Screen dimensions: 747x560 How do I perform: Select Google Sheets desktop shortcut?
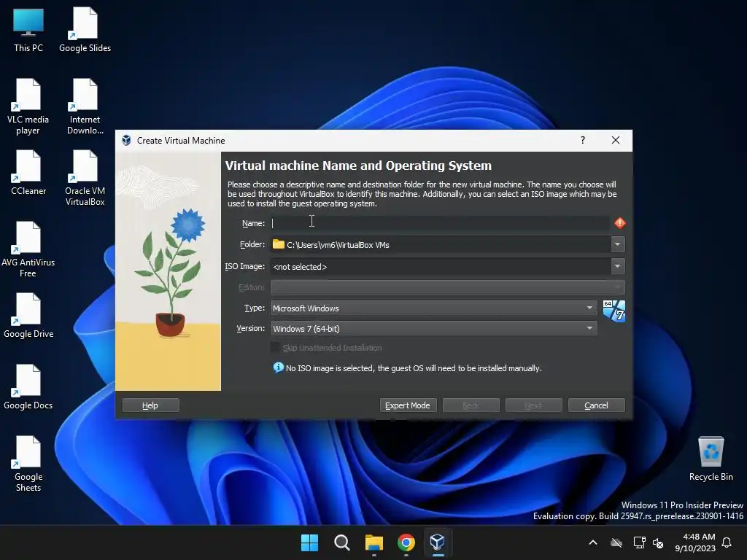coord(28,464)
